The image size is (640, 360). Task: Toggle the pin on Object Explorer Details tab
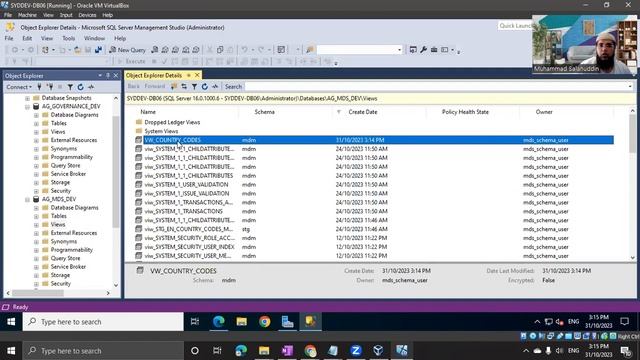pos(189,76)
